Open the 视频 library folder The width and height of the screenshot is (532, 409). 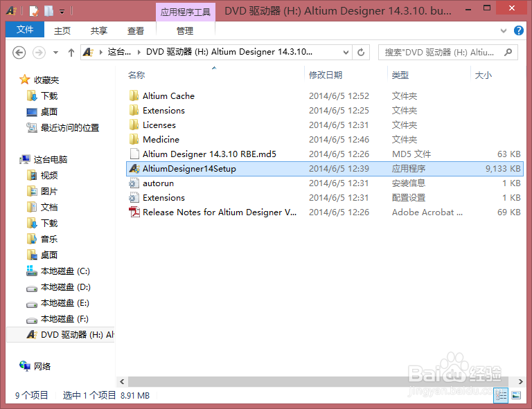(49, 176)
